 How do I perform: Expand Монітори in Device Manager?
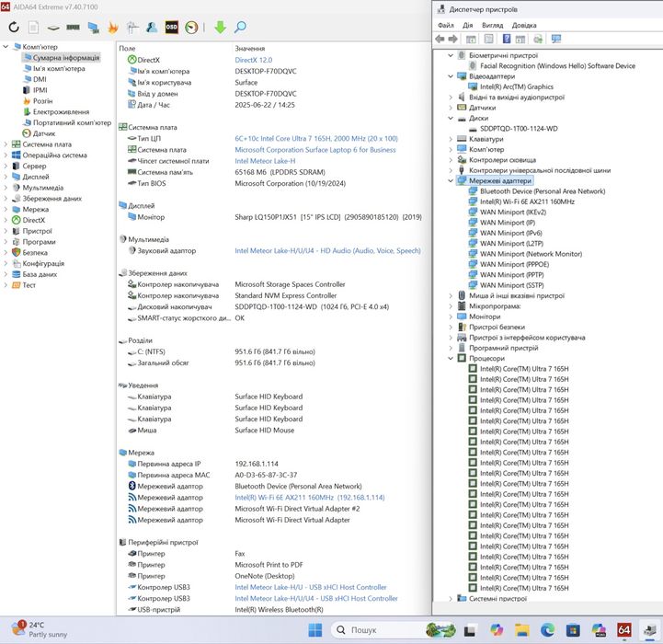pos(451,316)
